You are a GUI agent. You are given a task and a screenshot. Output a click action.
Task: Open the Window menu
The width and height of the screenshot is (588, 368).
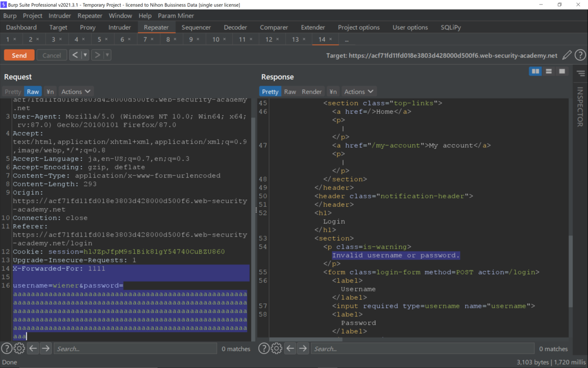120,16
